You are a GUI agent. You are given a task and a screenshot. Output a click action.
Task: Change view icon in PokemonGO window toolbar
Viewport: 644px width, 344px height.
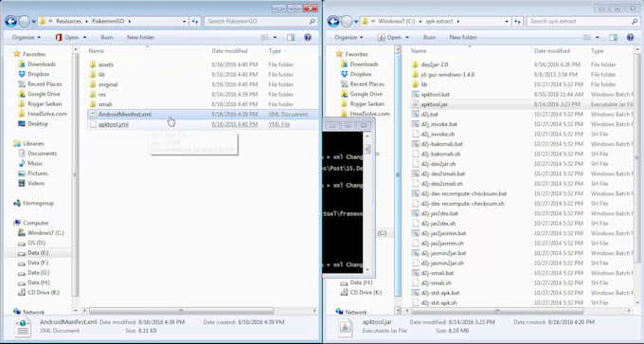point(264,37)
